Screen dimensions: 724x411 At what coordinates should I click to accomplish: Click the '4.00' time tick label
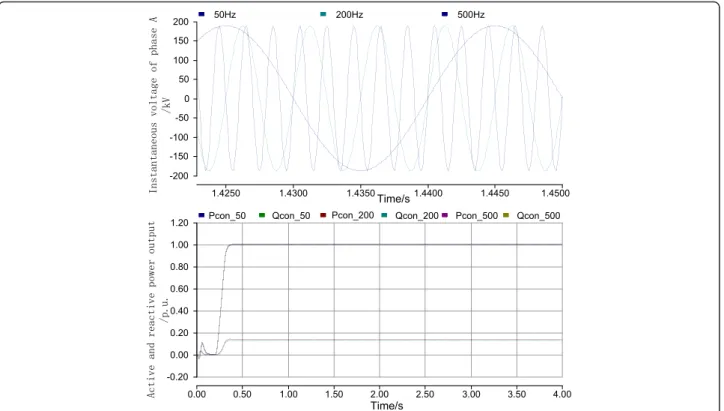[x=562, y=394]
